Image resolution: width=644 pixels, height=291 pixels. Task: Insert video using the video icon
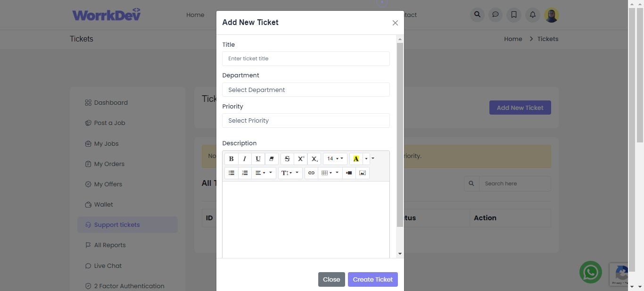pyautogui.click(x=349, y=173)
